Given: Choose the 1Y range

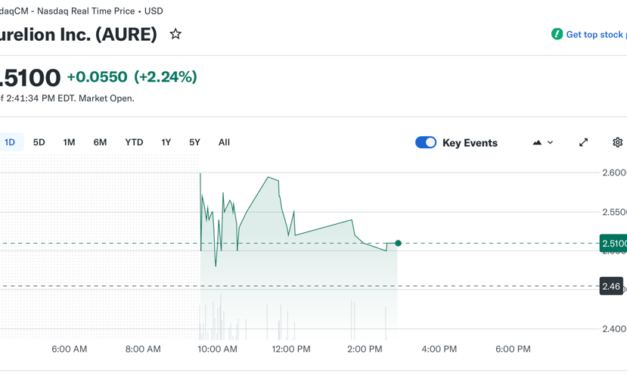Looking at the screenshot, I should point(166,142).
